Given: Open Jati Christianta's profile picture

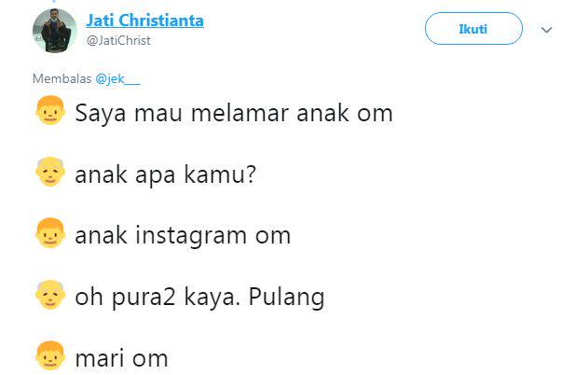Looking at the screenshot, I should (54, 32).
